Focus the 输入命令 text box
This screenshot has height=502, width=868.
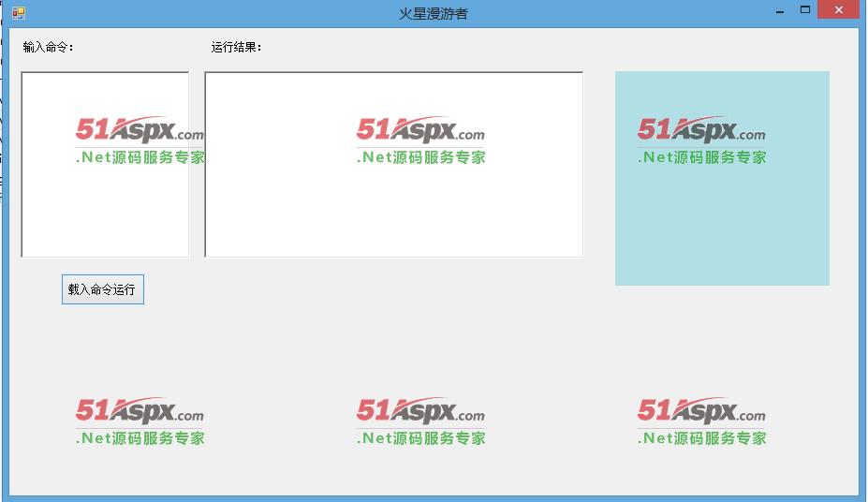[105, 165]
